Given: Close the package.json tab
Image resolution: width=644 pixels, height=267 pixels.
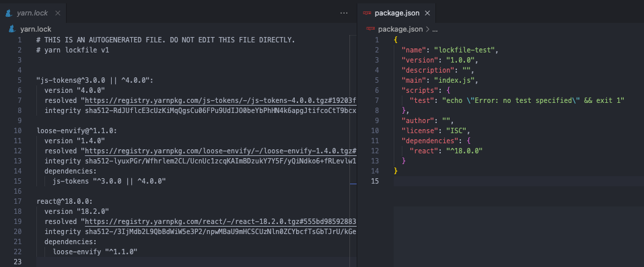Looking at the screenshot, I should pyautogui.click(x=427, y=13).
